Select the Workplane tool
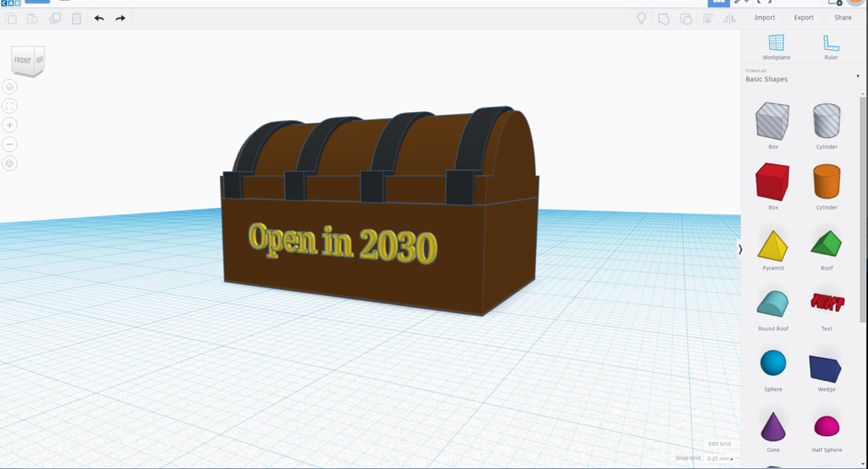Image resolution: width=868 pixels, height=469 pixels. coord(776,47)
